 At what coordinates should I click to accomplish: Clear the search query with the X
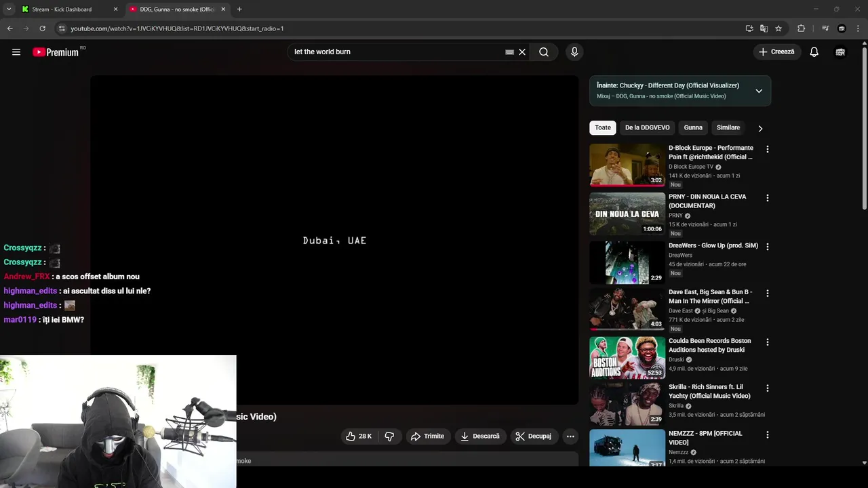coord(522,52)
